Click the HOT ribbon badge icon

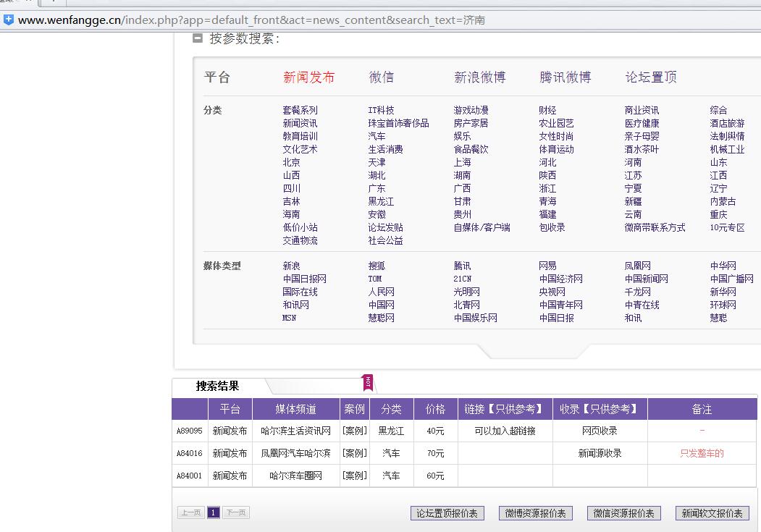[369, 382]
